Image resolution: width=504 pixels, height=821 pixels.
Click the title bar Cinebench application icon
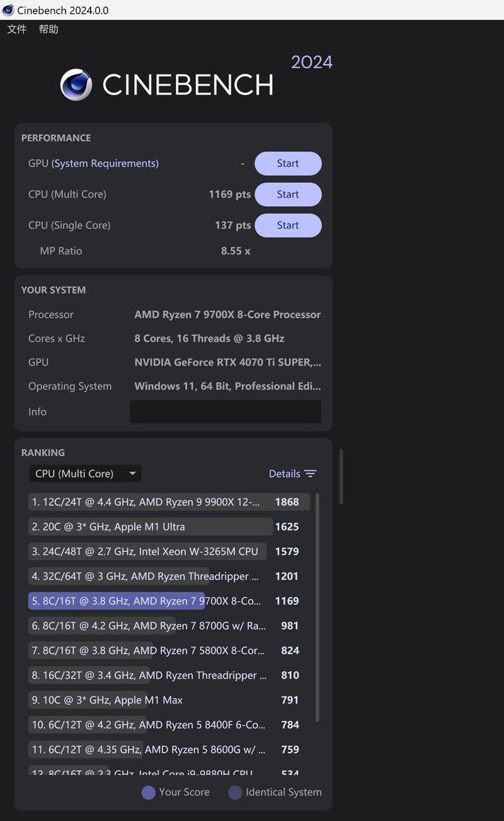click(x=8, y=9)
